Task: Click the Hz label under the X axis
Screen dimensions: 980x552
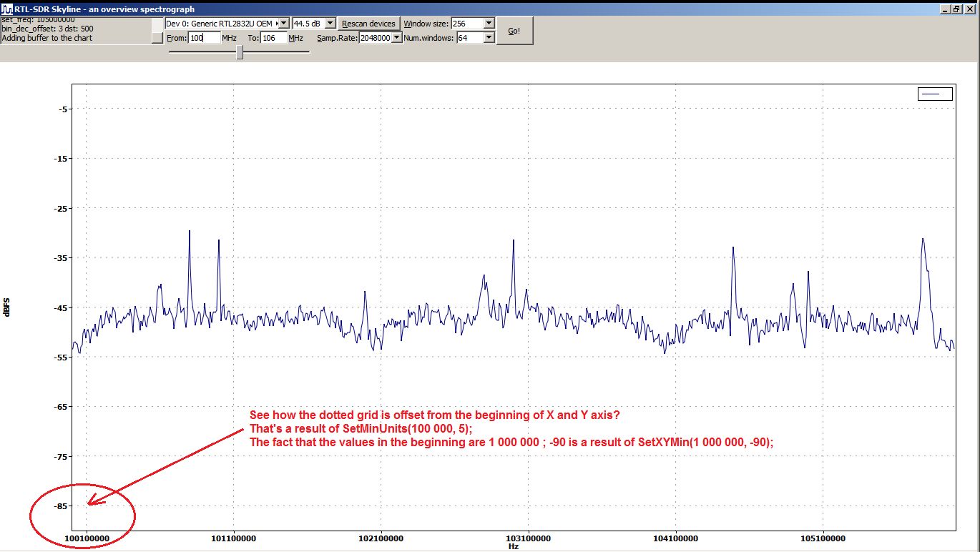Action: 513,546
